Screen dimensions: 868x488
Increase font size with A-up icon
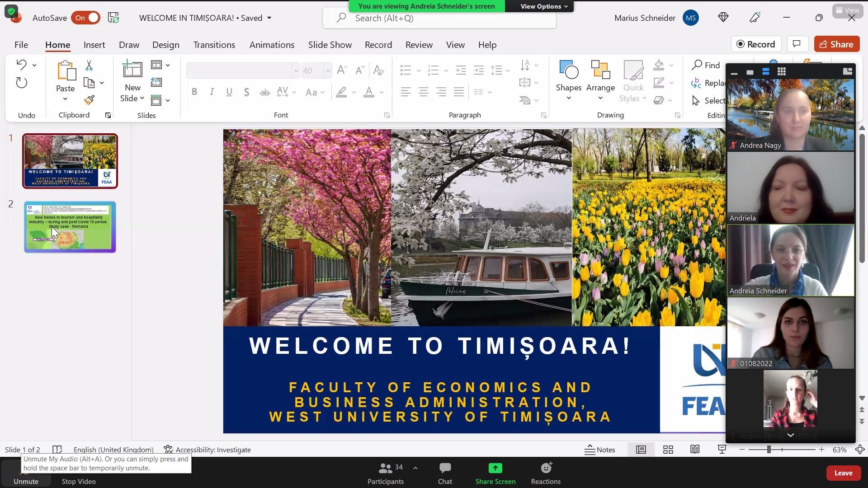pyautogui.click(x=342, y=70)
